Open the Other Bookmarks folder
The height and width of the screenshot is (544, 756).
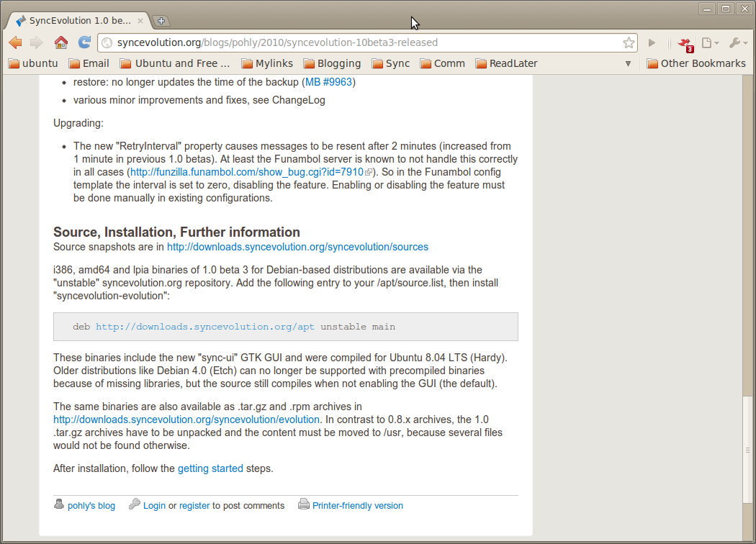tap(696, 63)
